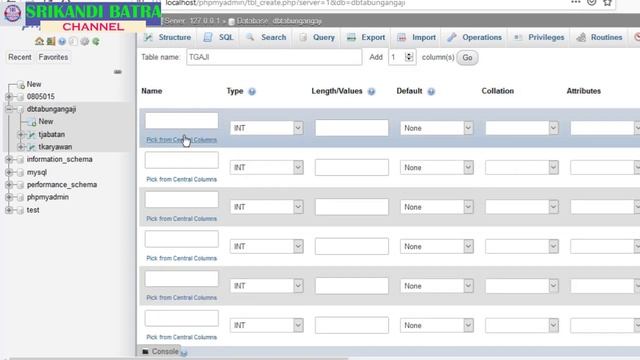This screenshot has height=360, width=640.
Task: Open first row Attributes dropdown
Action: (605, 128)
